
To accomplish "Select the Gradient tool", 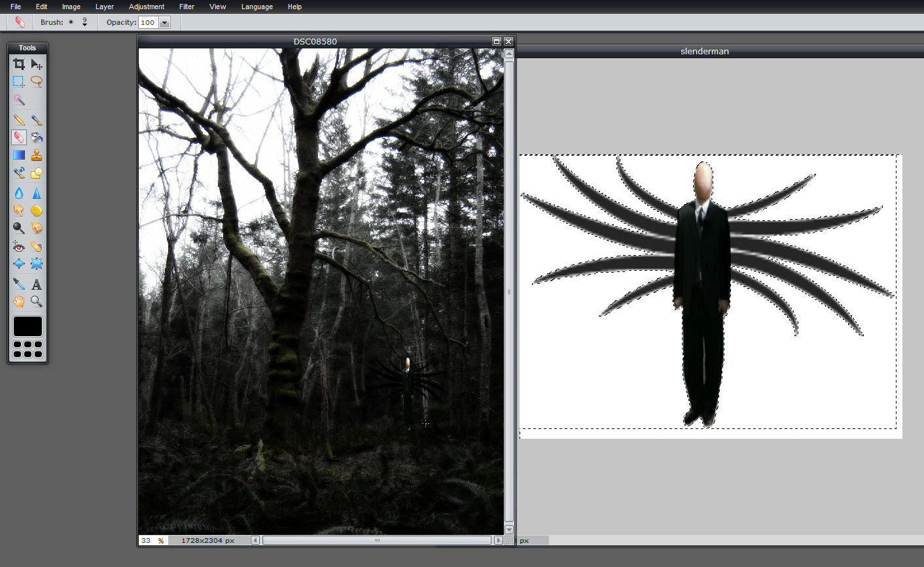I will coord(19,155).
